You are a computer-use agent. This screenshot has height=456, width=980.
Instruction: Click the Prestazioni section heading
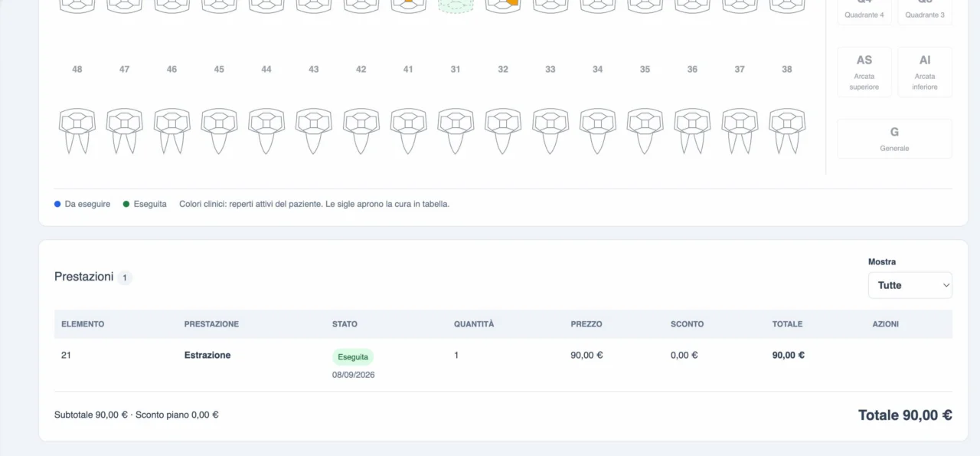[83, 277]
